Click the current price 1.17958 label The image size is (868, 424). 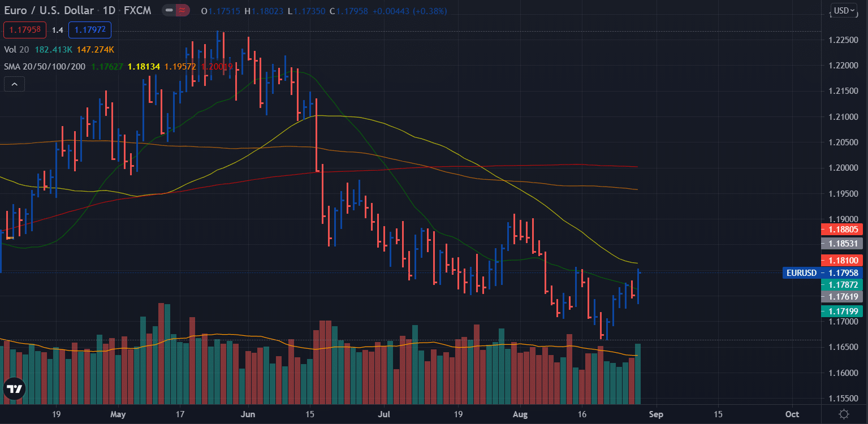[843, 273]
